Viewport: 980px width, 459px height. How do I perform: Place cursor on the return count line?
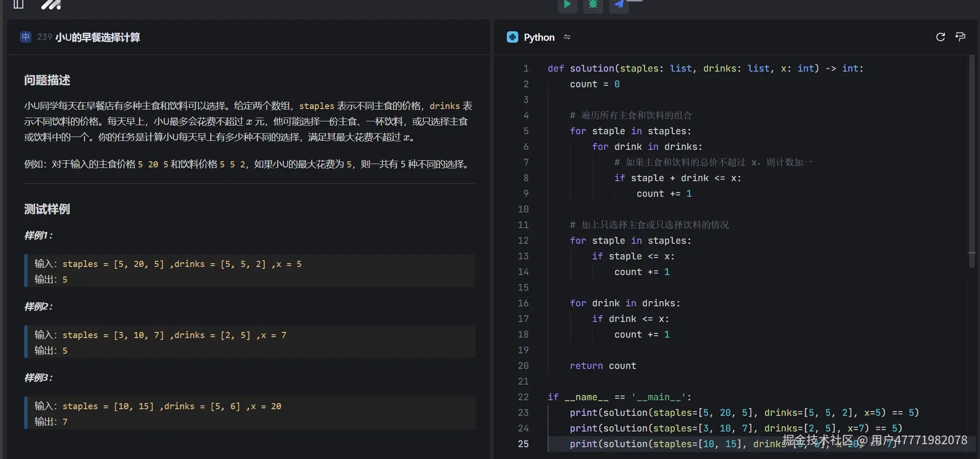tap(603, 366)
